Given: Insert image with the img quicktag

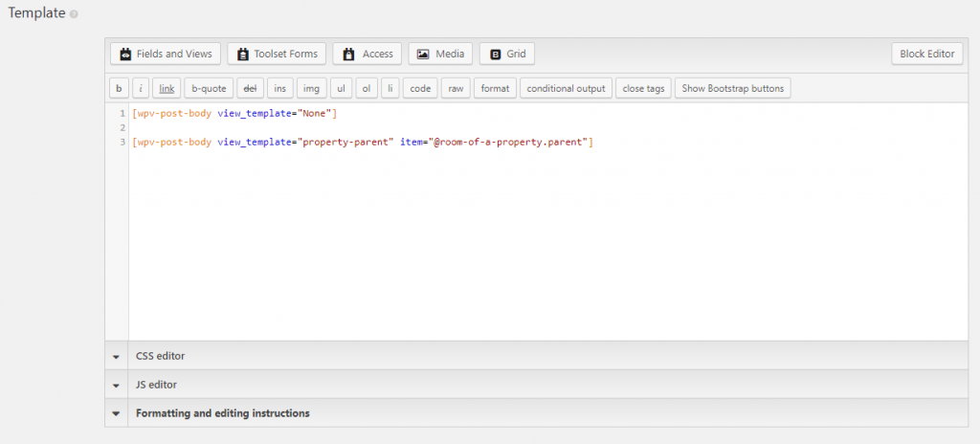Looking at the screenshot, I should [x=311, y=88].
